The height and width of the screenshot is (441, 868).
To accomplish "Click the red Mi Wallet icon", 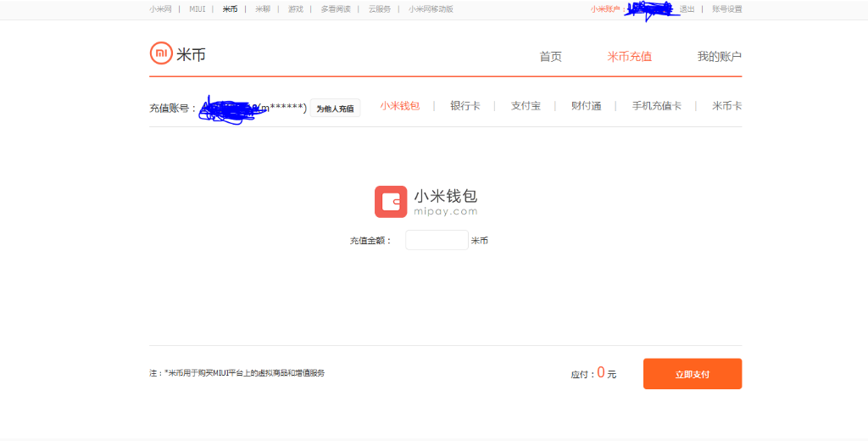I will point(391,202).
